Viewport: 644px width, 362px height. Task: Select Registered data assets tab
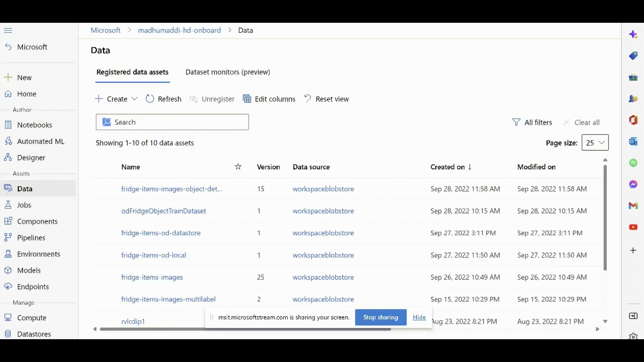coord(132,72)
